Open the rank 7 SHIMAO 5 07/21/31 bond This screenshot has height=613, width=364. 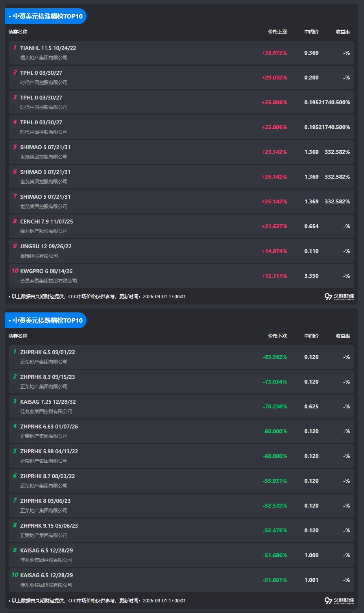[x=45, y=197]
